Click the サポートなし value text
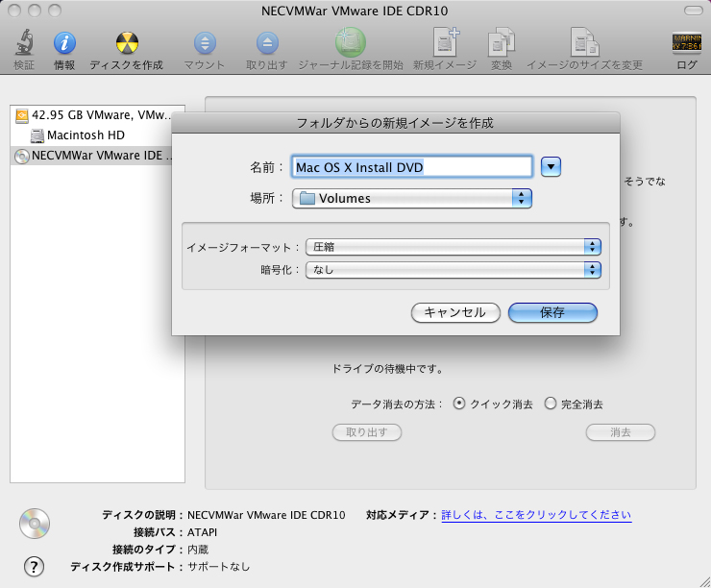Image resolution: width=711 pixels, height=588 pixels. (x=218, y=567)
